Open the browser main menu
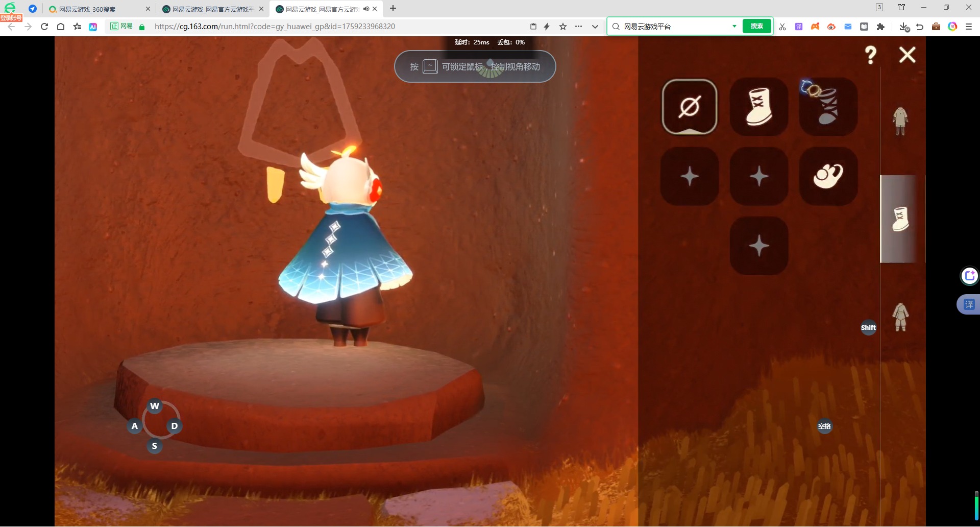 pos(969,27)
